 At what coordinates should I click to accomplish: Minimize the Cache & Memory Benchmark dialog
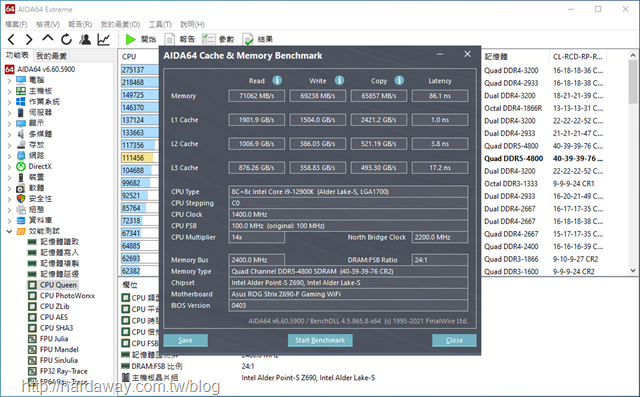point(440,55)
